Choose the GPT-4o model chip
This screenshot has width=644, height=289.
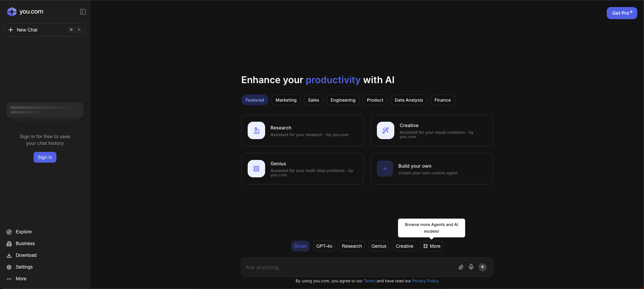[324, 246]
